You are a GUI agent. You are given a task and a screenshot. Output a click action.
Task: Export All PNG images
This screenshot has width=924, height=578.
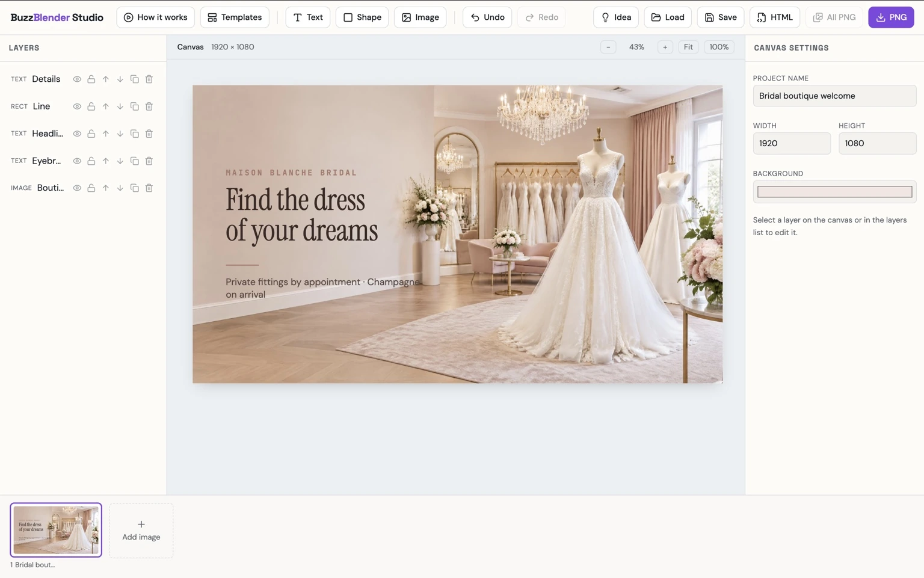coord(834,17)
